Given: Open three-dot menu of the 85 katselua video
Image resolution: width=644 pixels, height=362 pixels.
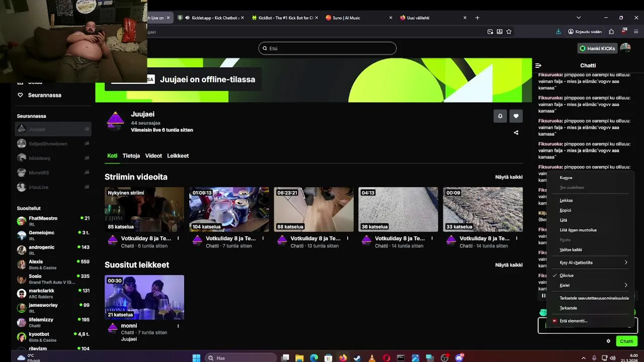Looking at the screenshot, I should [x=178, y=238].
